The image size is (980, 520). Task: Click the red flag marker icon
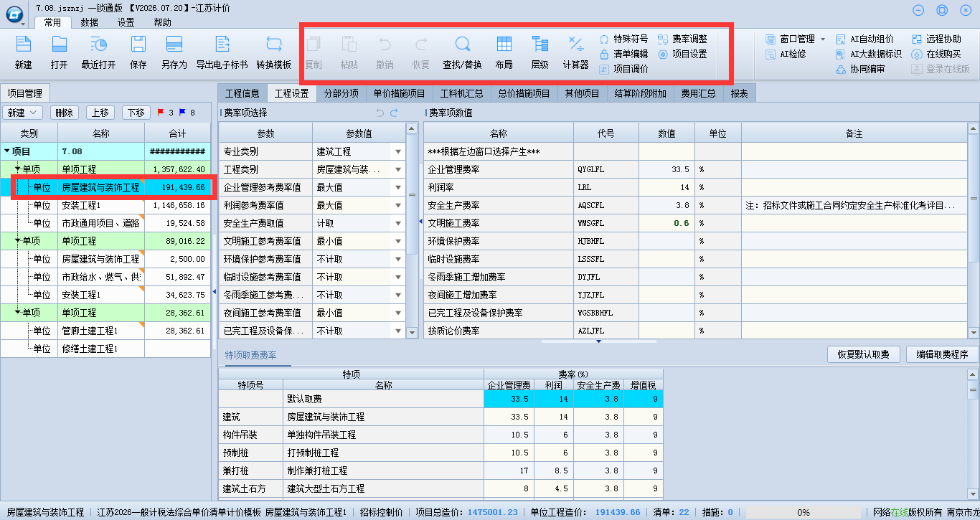[x=161, y=113]
